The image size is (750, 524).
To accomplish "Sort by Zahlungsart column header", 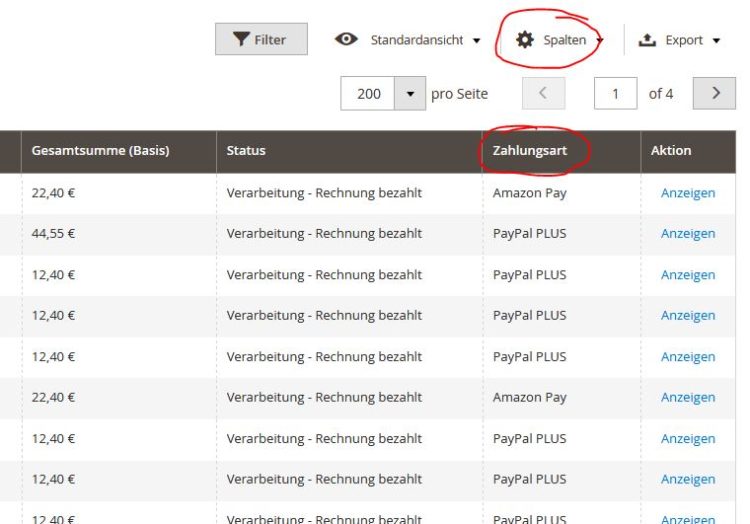I will click(x=562, y=151).
